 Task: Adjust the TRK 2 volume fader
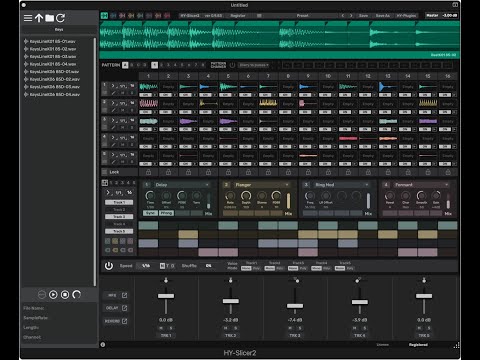coord(231,301)
